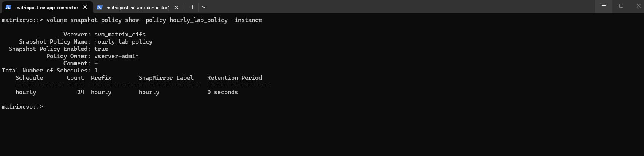644x156 pixels.
Task: Switch to the second matrixpost-netapp-connector tab
Action: click(137, 7)
